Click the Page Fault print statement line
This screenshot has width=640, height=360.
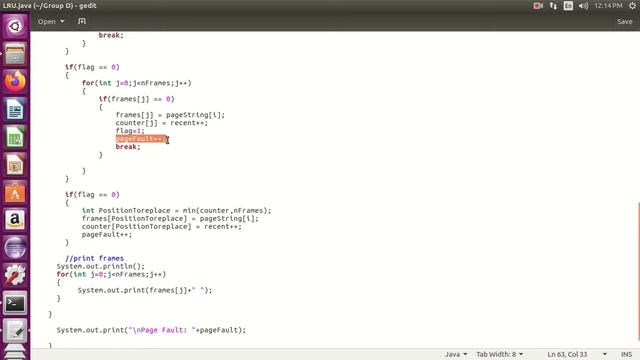(151, 330)
